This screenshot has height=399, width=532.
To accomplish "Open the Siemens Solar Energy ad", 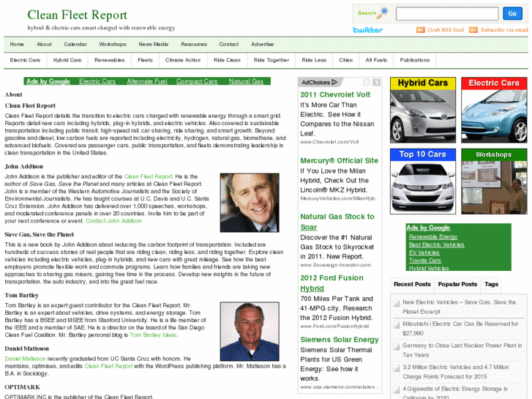I will [x=340, y=340].
